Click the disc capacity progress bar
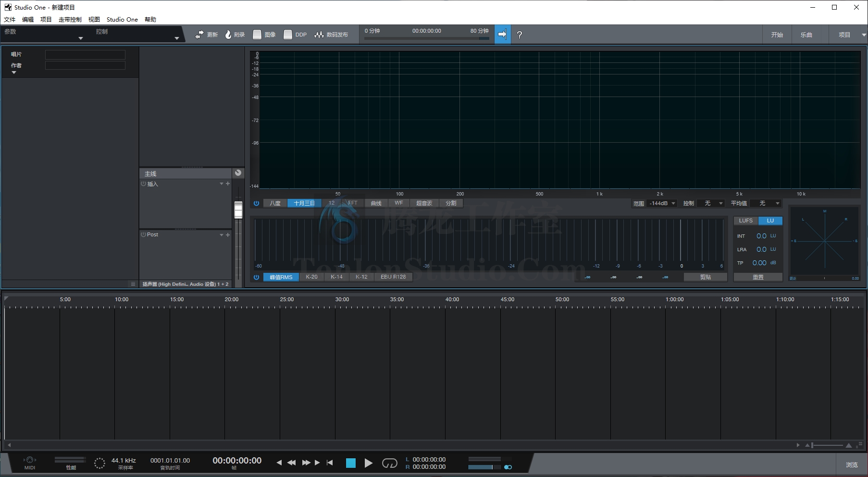 click(x=427, y=38)
